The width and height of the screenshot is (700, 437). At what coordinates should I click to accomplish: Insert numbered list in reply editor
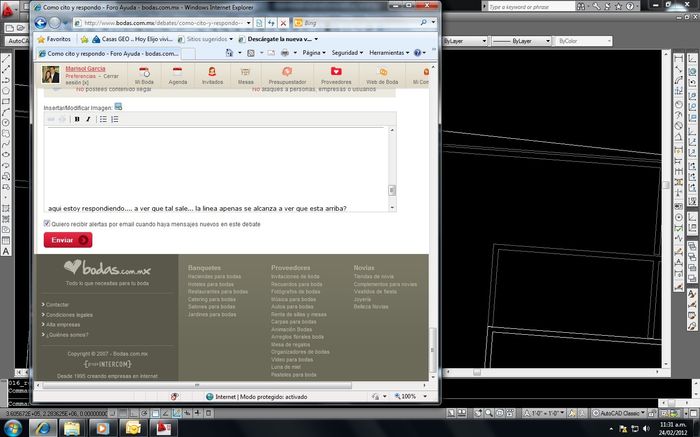point(115,119)
